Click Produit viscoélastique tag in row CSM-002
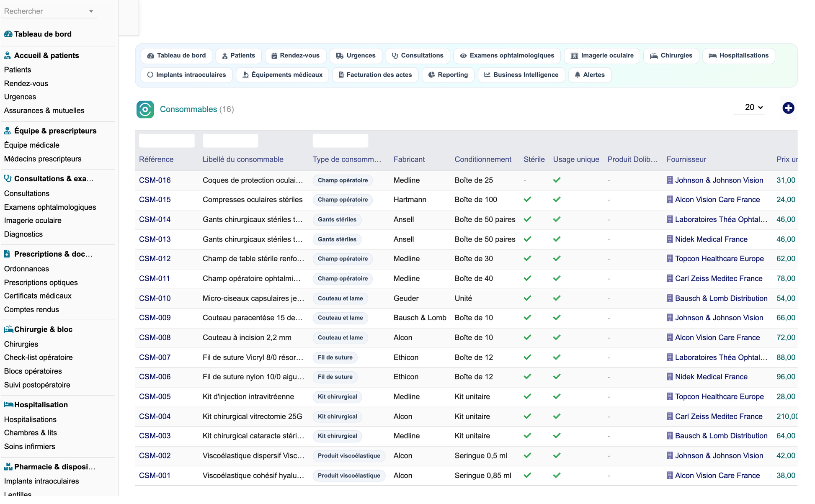This screenshot has height=504, width=815. coord(349,455)
